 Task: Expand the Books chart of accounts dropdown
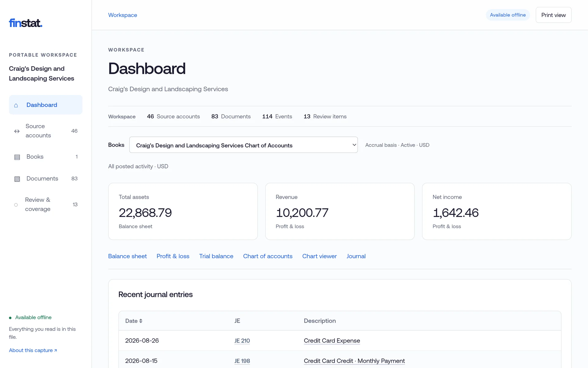tap(243, 145)
